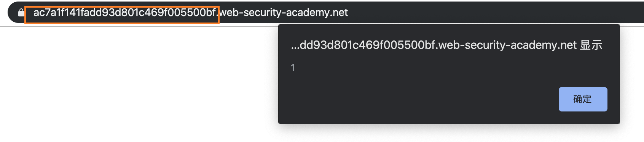The width and height of the screenshot is (644, 142).
Task: Click web-security-academy.net domain text in address bar
Action: [284, 13]
